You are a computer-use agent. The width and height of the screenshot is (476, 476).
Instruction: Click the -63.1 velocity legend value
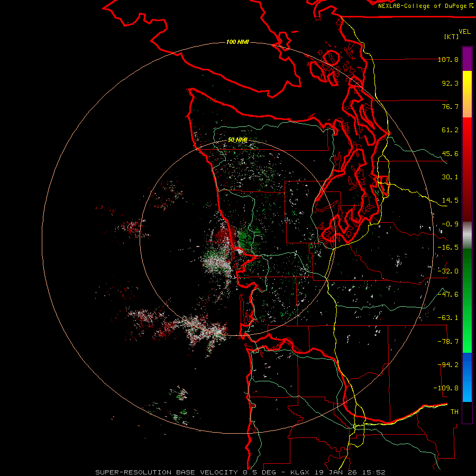pos(448,318)
